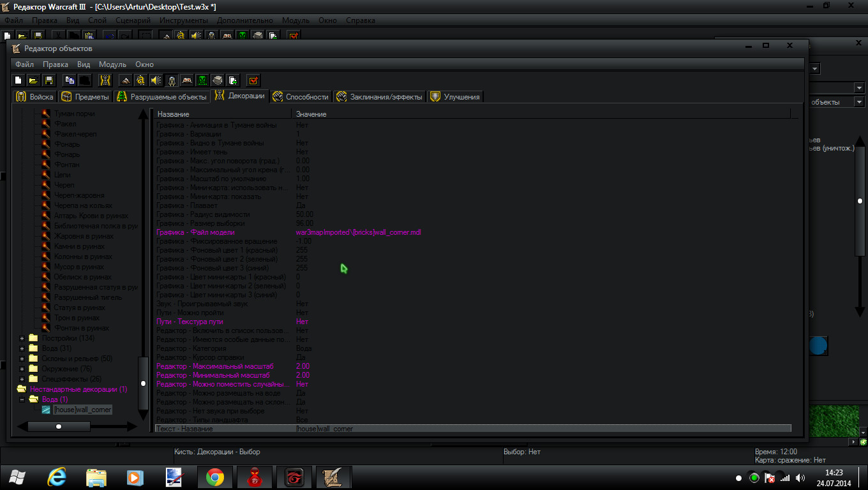Switch to the Разрушаемые объекты tab
This screenshot has height=490, width=868.
(x=162, y=97)
